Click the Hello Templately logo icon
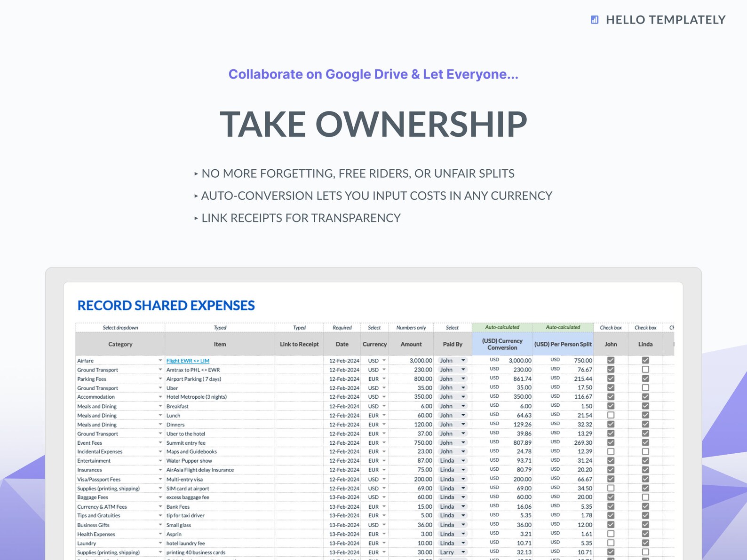The image size is (747, 560). (x=595, y=20)
